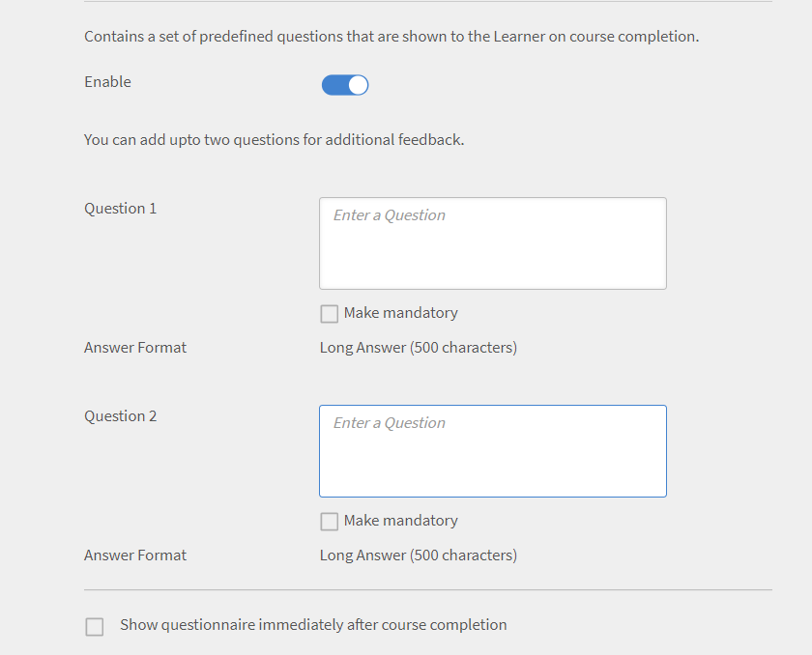Enable Show questionnaire immediately checkbox

(x=95, y=627)
